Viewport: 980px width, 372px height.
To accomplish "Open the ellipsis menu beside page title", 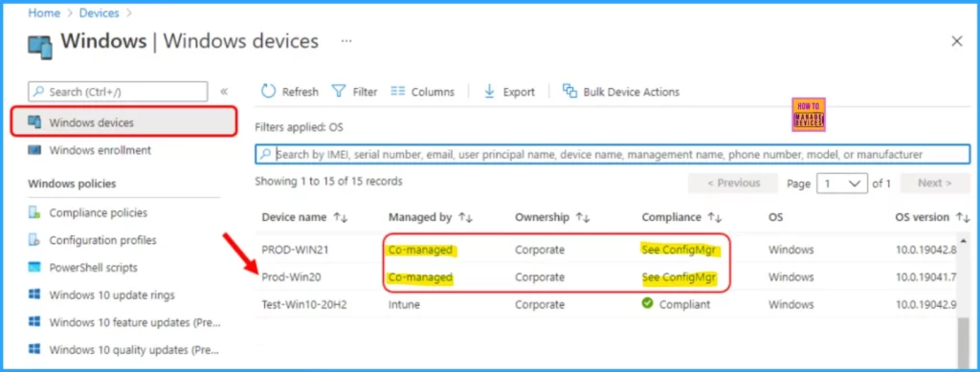I will click(x=346, y=41).
